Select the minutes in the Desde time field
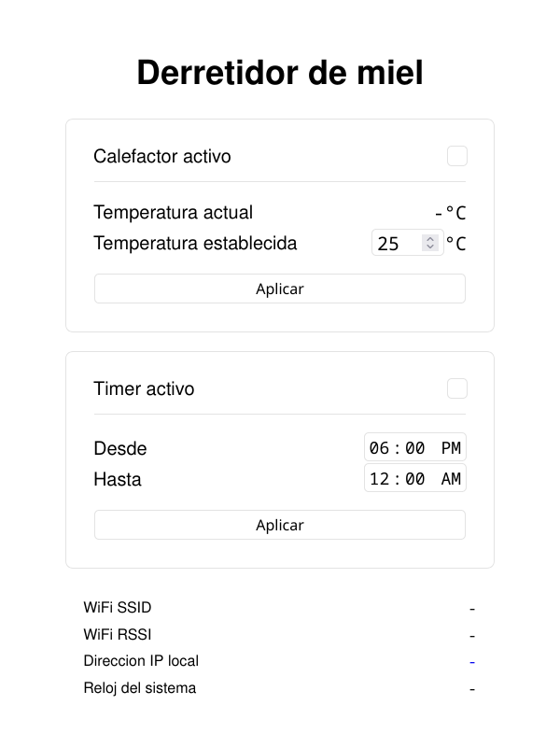Viewport: 560px width, 747px height. 414,448
